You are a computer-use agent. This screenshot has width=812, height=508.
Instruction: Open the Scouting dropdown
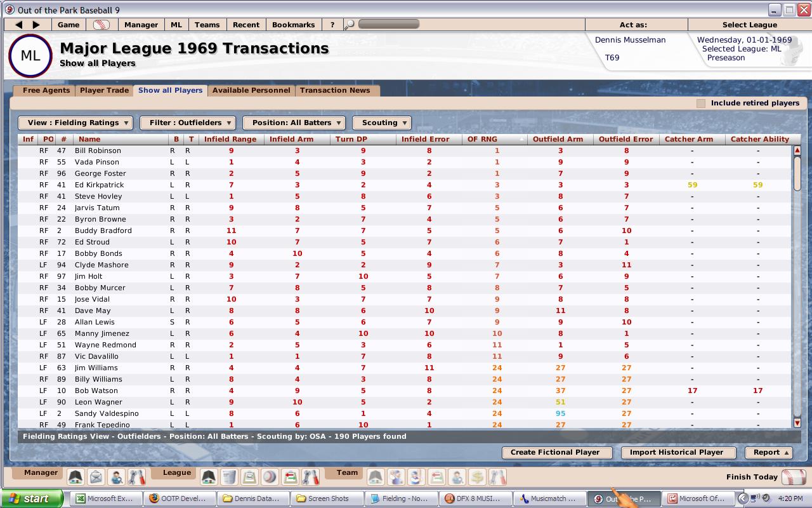pos(382,123)
